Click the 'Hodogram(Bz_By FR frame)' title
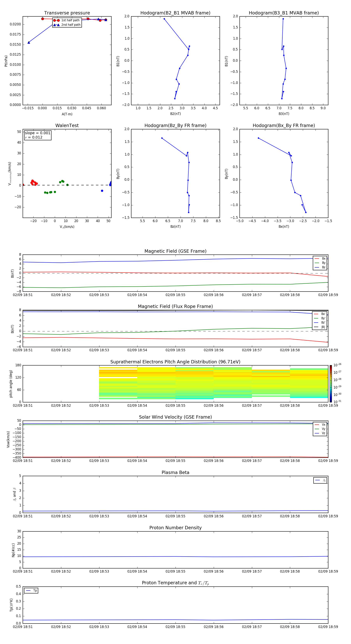This screenshot has width=351, height=644. coord(175,125)
